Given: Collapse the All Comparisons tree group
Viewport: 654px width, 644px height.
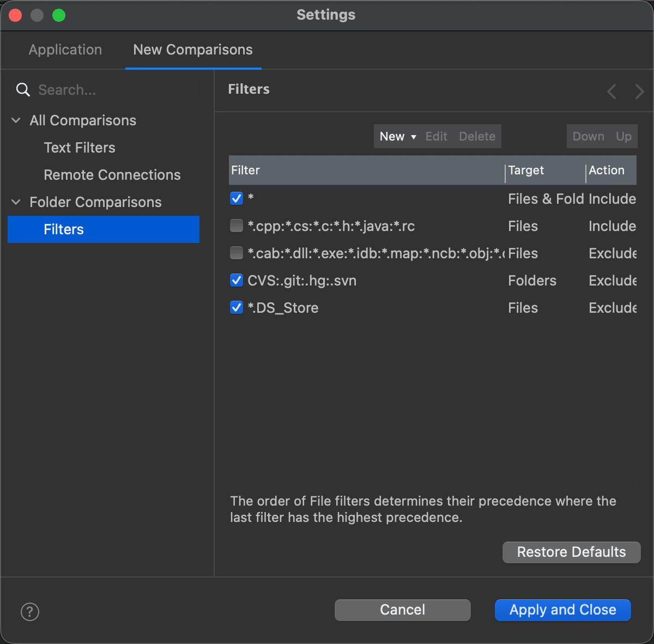Looking at the screenshot, I should click(16, 120).
